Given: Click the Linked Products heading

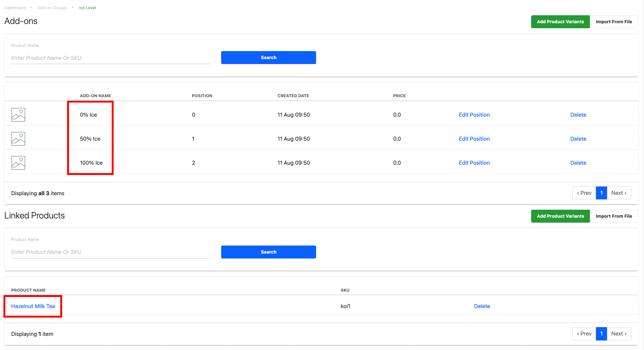Looking at the screenshot, I should pyautogui.click(x=35, y=215).
